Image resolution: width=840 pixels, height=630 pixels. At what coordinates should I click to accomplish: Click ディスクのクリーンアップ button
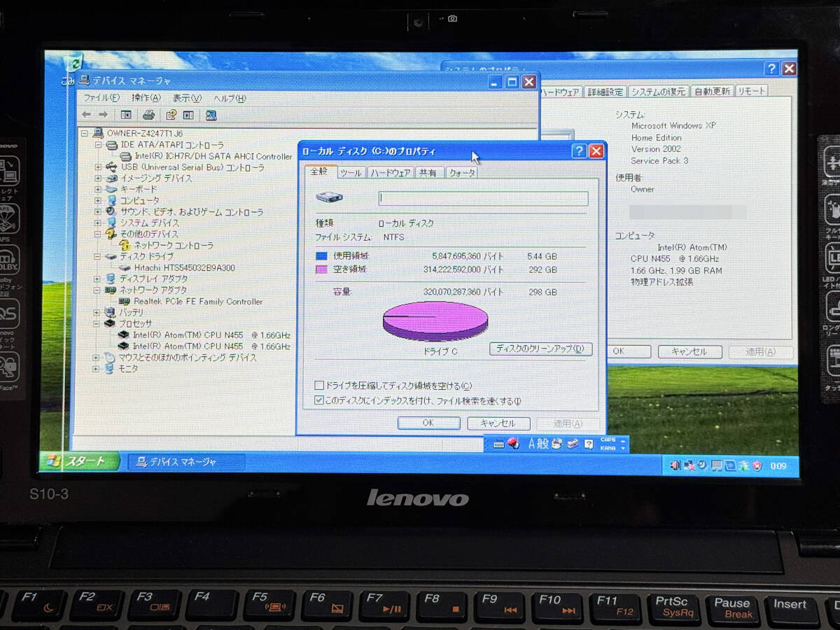(540, 349)
